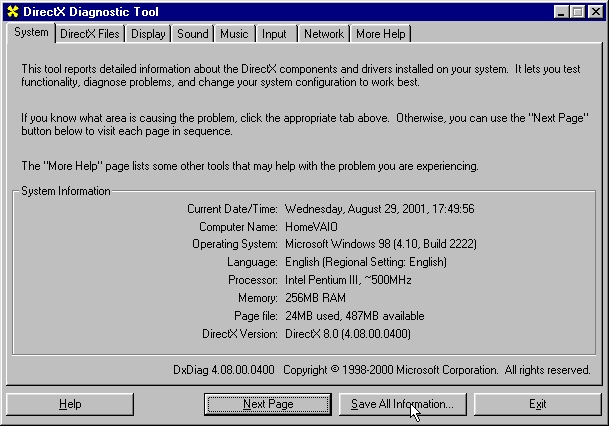Minimize the DirectX Diagnostic Tool window

point(561,12)
